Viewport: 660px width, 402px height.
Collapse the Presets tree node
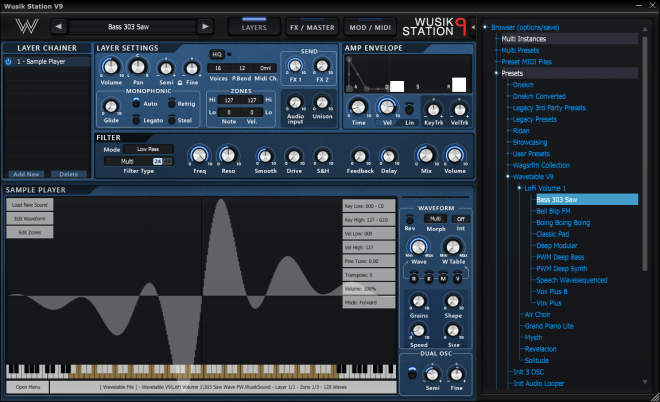click(496, 73)
